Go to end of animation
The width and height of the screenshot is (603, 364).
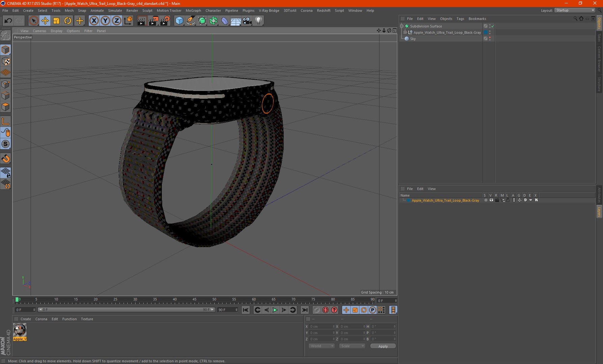[305, 310]
